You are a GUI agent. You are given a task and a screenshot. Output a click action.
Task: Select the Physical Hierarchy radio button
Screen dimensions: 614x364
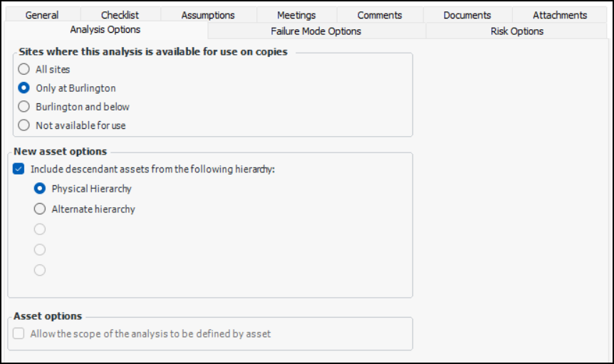pos(41,189)
